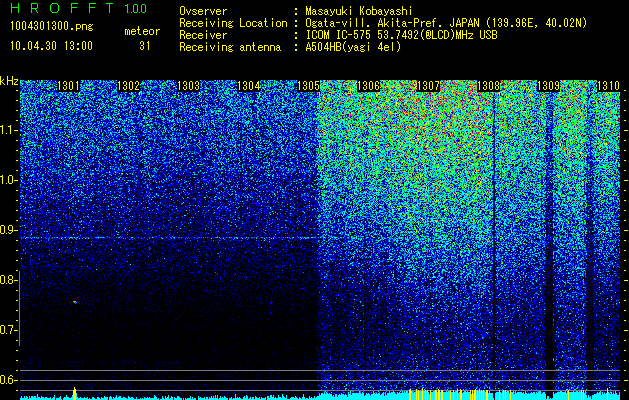Click the horizontal carrier line at 0.88 kHz
This screenshot has width=629, height=400.
[x=168, y=238]
